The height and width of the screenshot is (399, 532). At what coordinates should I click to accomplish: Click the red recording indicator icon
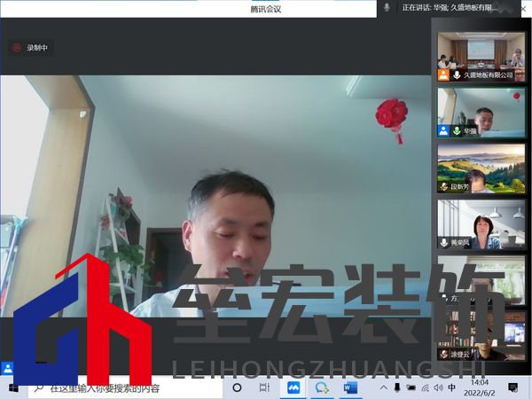pyautogui.click(x=16, y=48)
